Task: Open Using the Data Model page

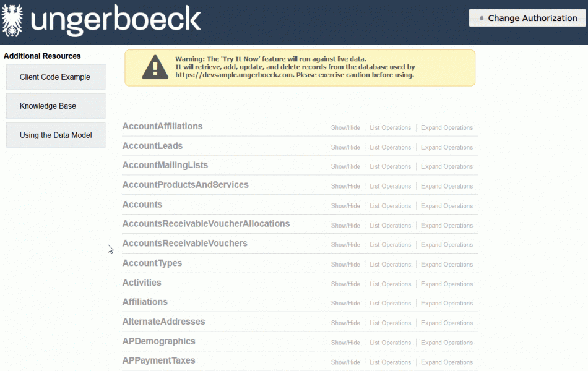Action: [56, 135]
